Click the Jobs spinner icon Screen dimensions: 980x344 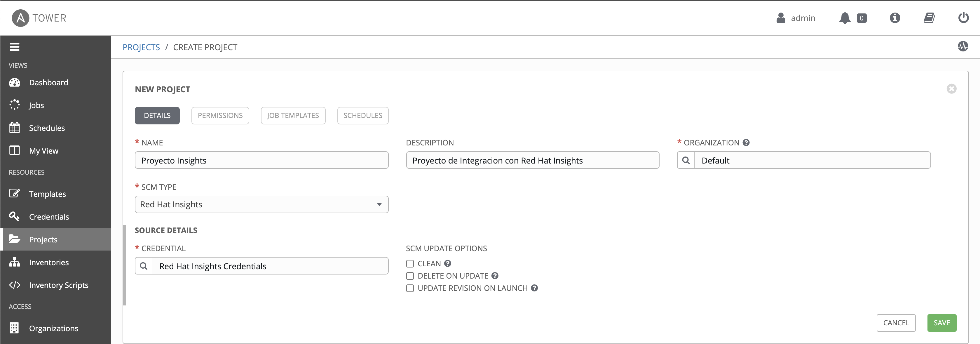click(x=15, y=105)
